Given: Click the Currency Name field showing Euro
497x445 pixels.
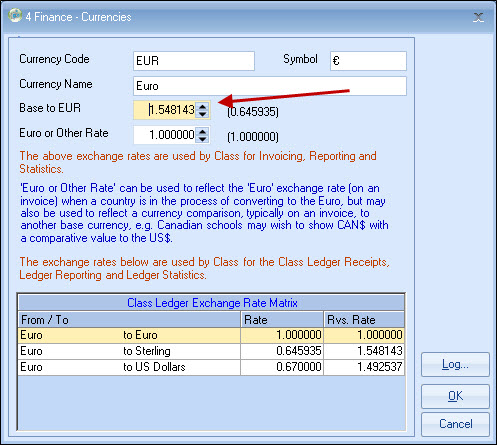Looking at the screenshot, I should coord(270,86).
